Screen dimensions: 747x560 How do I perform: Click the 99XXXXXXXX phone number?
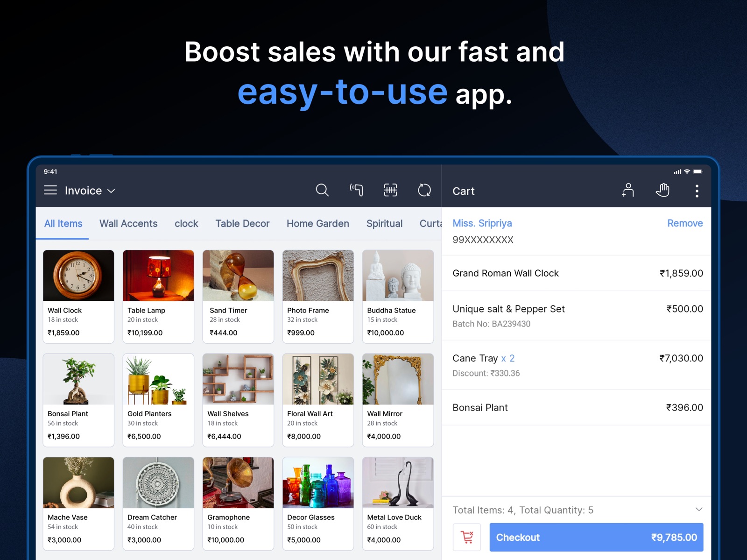pyautogui.click(x=483, y=240)
